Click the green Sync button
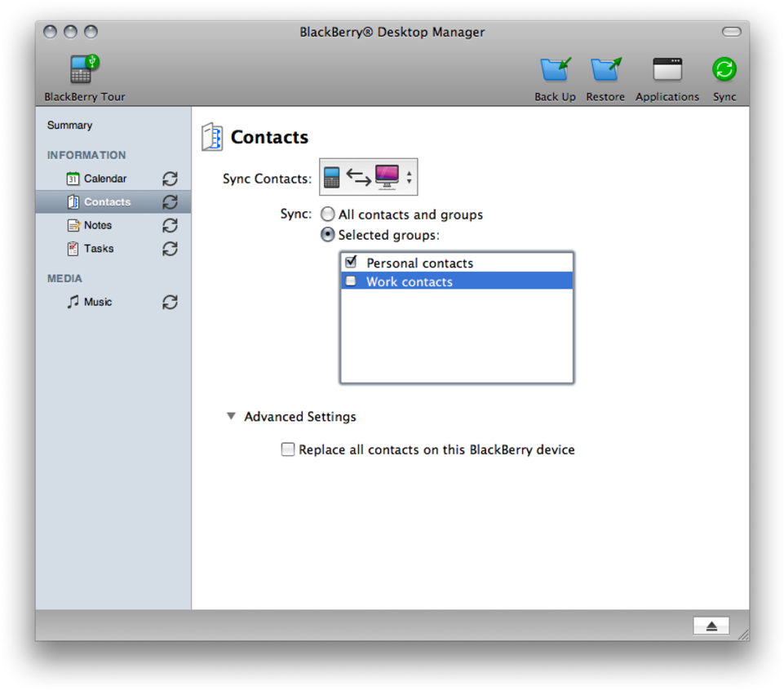 click(724, 69)
